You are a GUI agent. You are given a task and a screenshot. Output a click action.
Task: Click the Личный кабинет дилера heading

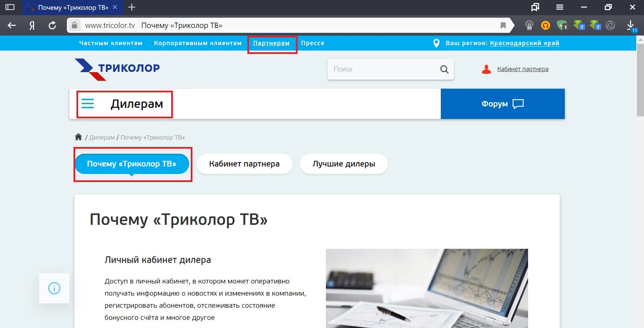pos(158,260)
